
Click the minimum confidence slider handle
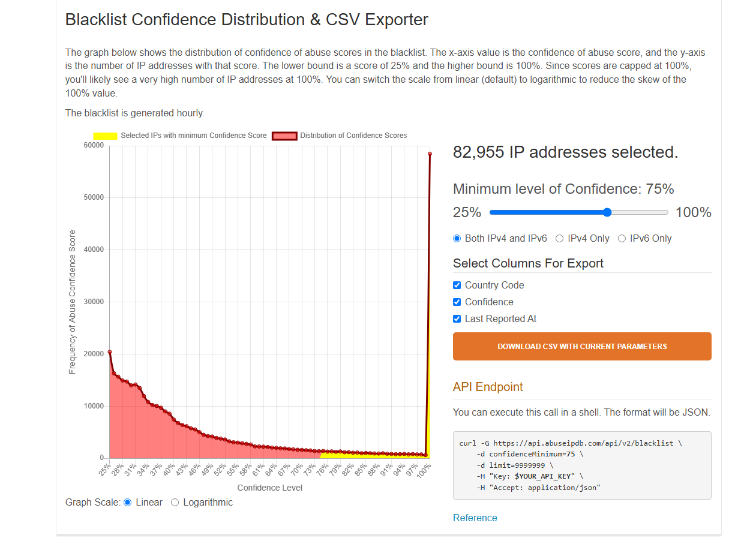(607, 212)
